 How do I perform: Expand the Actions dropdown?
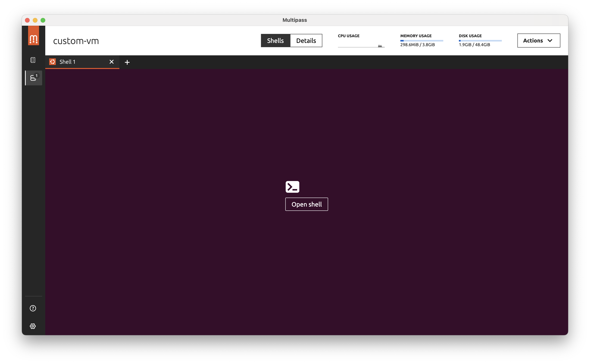coord(539,41)
